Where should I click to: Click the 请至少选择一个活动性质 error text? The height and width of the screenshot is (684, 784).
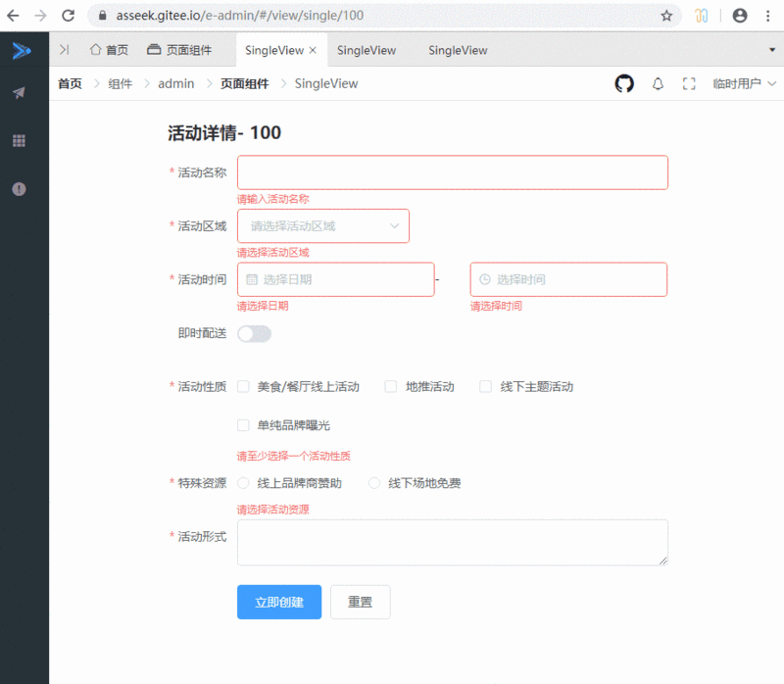(x=293, y=456)
